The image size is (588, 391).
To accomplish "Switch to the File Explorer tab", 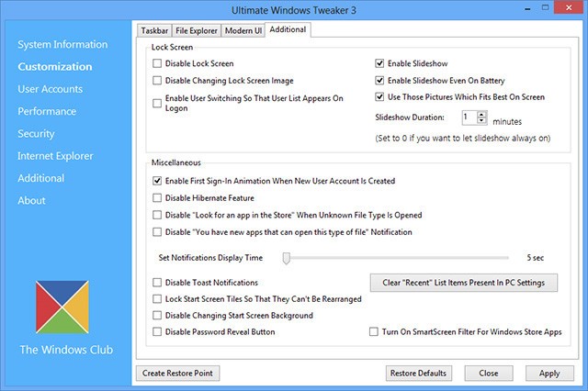I will click(x=196, y=30).
